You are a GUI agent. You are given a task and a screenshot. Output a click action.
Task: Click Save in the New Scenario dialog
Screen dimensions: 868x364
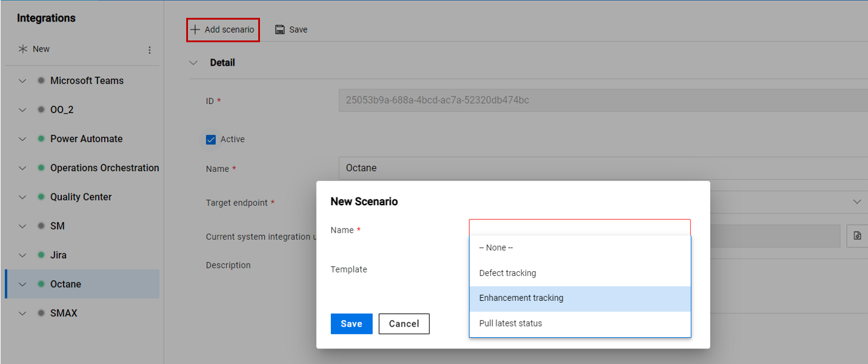pos(351,324)
